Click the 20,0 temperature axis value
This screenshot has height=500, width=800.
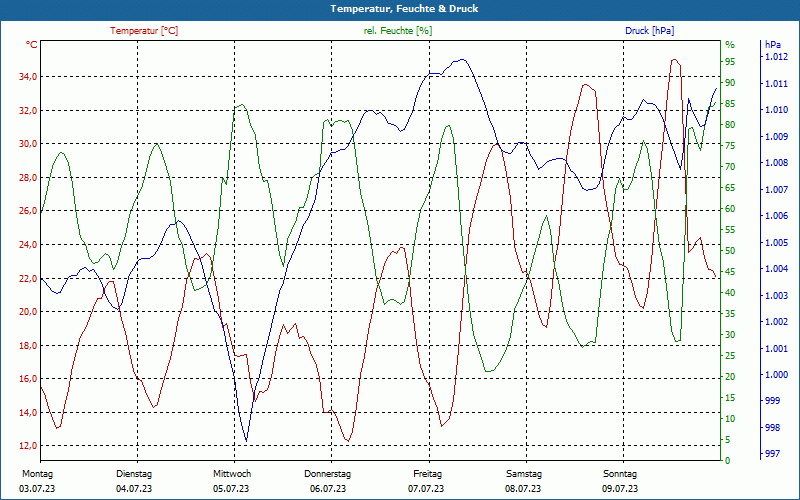(x=28, y=312)
